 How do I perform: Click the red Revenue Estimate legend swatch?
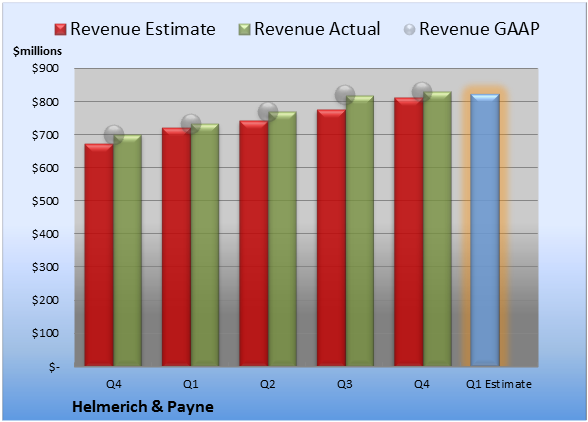tap(60, 29)
